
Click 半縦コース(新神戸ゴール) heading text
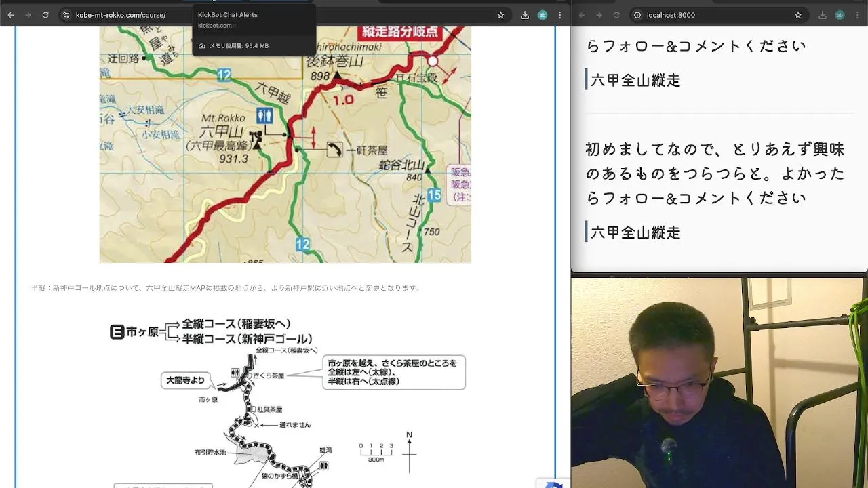tap(247, 339)
